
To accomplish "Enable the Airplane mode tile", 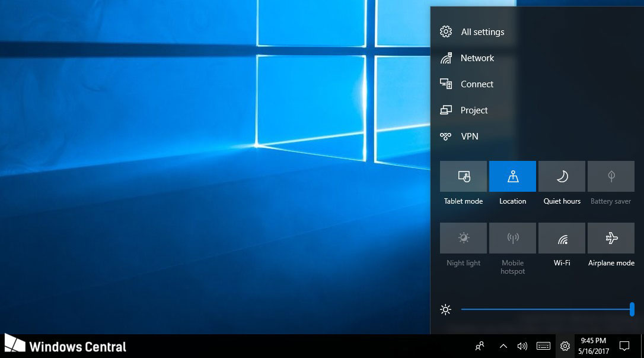I will [611, 238].
